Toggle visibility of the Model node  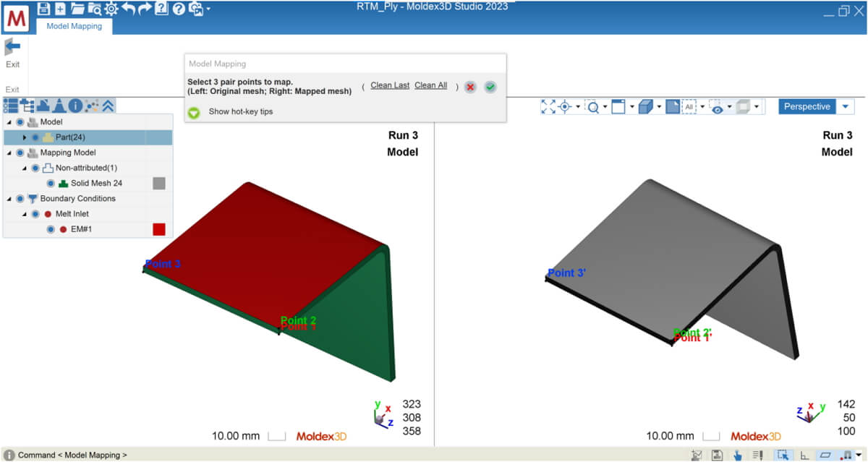(20, 122)
